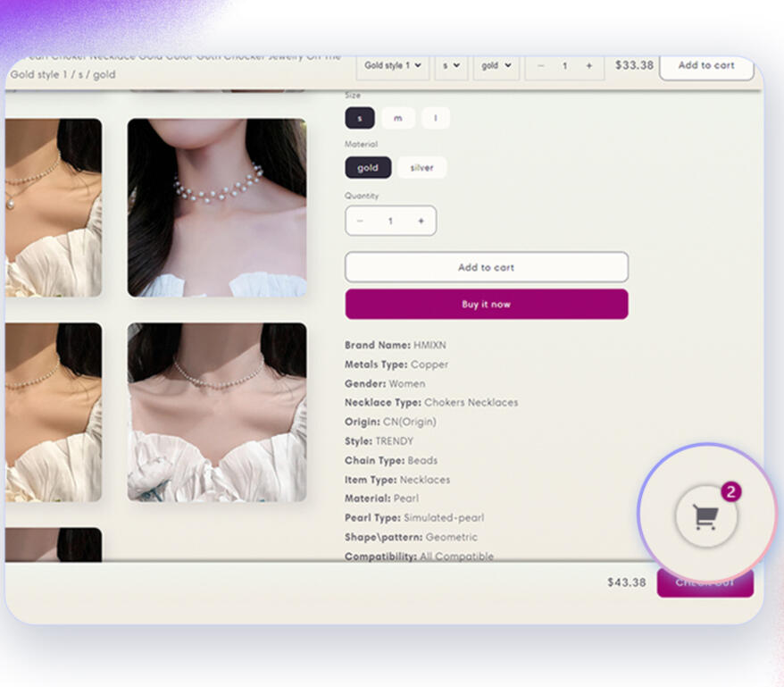Decrease quantity using minus below Quantity label
This screenshot has height=687, width=784.
point(360,221)
